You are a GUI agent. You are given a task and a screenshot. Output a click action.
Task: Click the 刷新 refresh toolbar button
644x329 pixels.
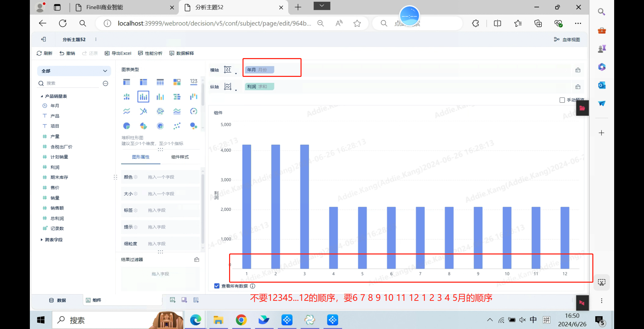45,53
